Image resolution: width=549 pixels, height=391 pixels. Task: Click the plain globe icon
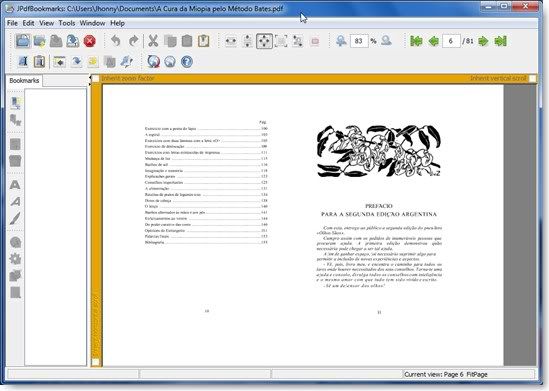coord(170,62)
